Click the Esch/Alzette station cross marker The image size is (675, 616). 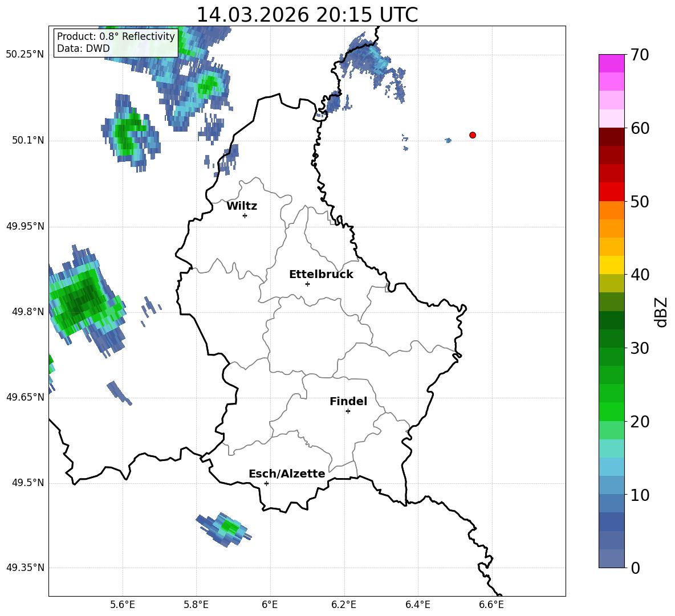click(266, 483)
